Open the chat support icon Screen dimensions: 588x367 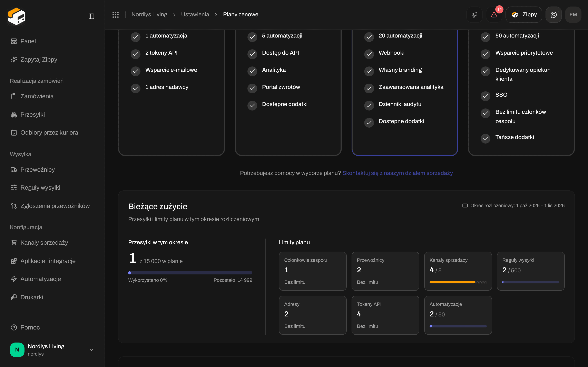pos(553,14)
